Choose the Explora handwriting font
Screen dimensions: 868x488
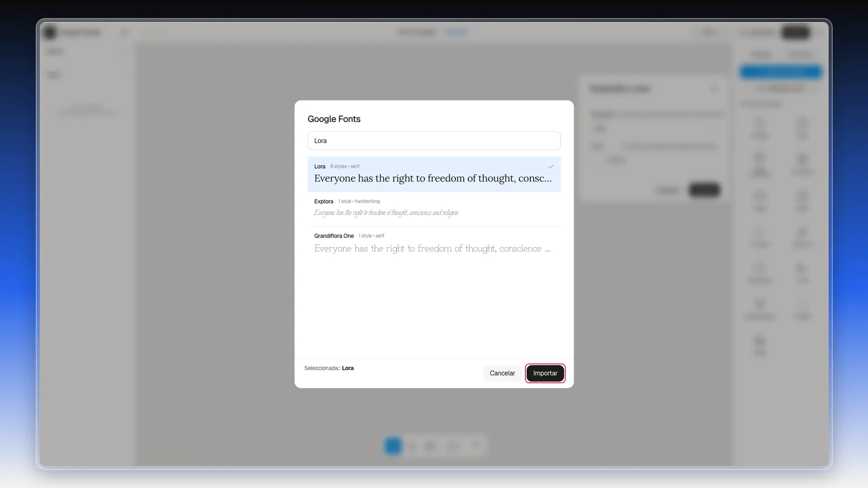point(434,209)
